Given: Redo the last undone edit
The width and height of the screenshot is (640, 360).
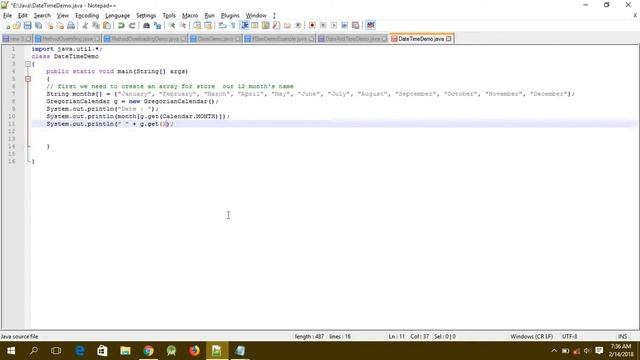Looking at the screenshot, I should click(x=132, y=25).
